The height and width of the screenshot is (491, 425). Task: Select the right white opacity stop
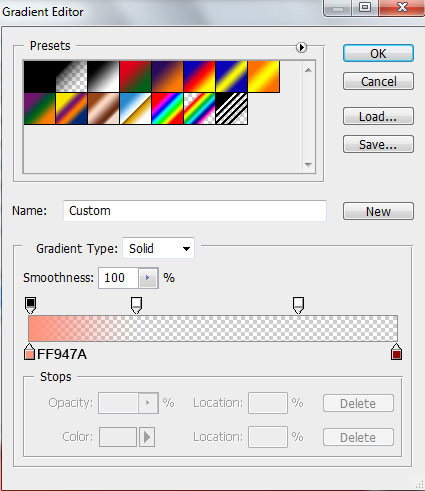point(298,305)
